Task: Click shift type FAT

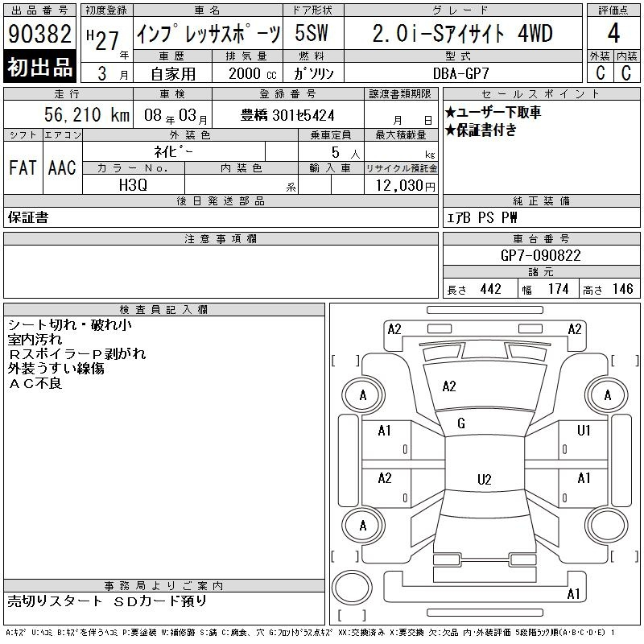Action: [23, 168]
